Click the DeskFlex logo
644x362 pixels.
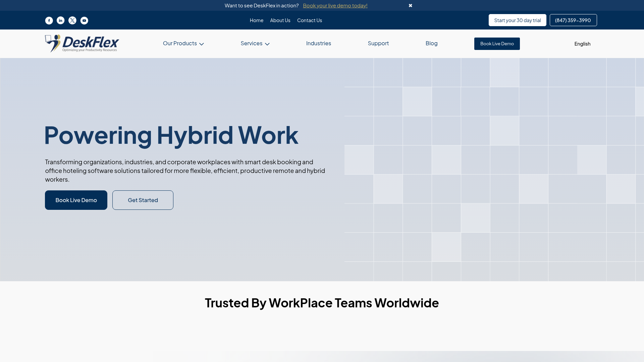[82, 44]
